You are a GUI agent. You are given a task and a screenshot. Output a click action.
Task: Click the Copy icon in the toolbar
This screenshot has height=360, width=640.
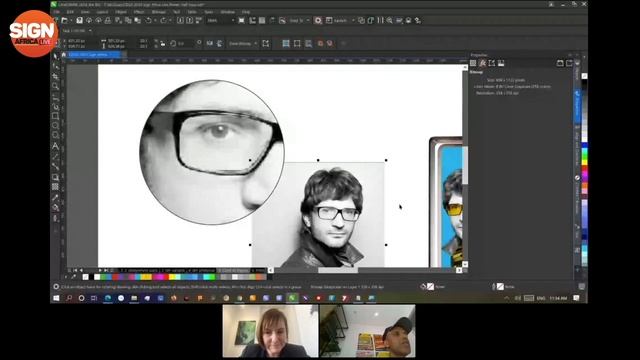128,20
